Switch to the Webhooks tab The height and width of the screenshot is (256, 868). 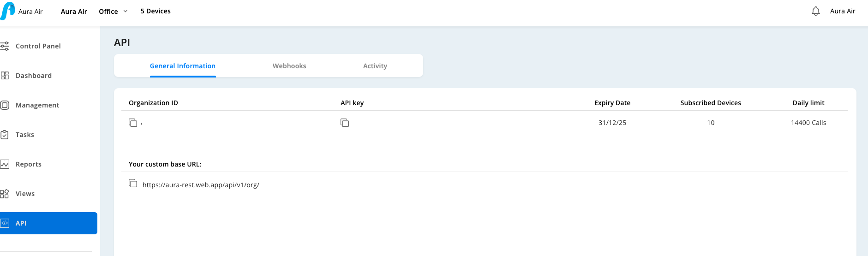289,66
